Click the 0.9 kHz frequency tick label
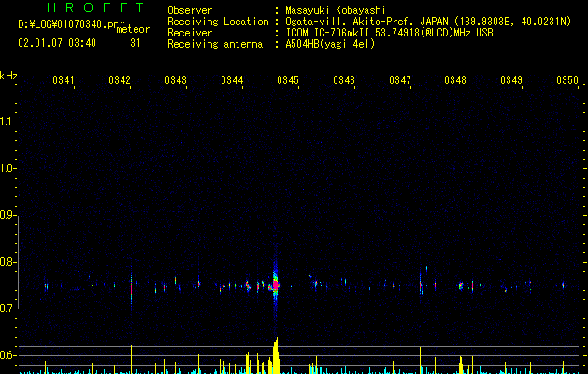Image resolution: width=588 pixels, height=374 pixels. click(x=7, y=215)
